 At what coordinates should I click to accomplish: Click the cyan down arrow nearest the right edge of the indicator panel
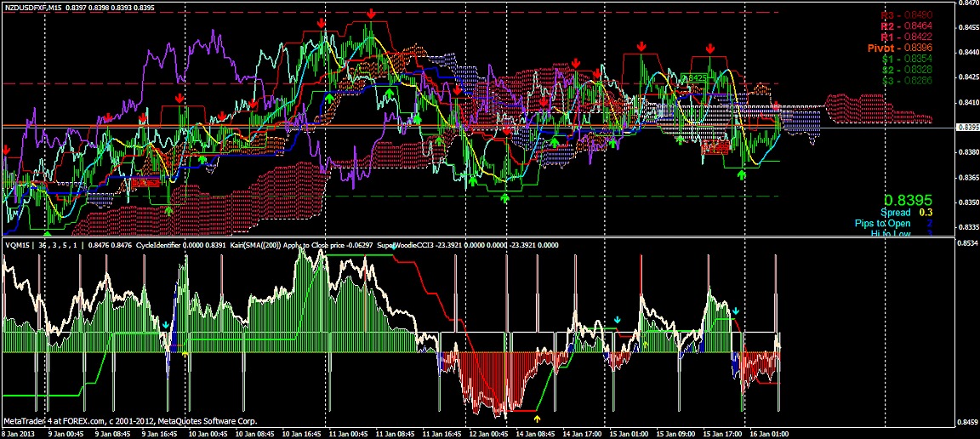point(736,313)
